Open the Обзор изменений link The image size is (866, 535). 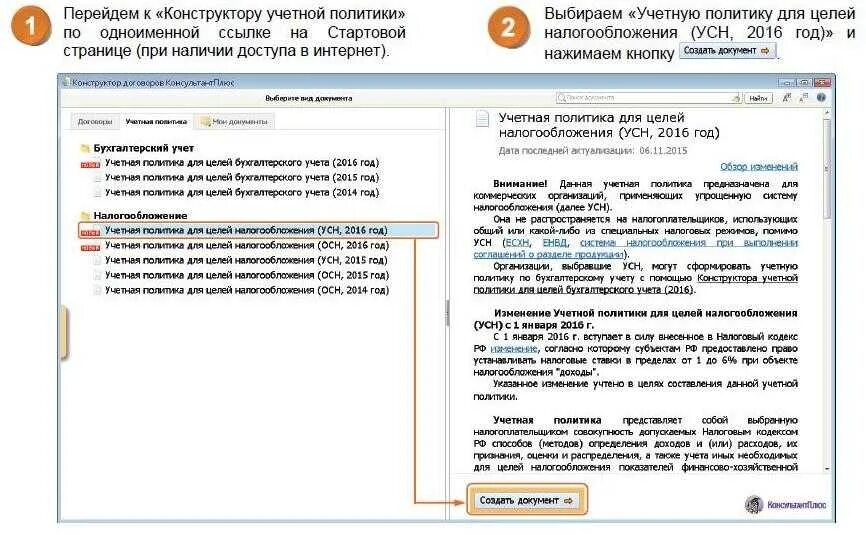coord(759,166)
